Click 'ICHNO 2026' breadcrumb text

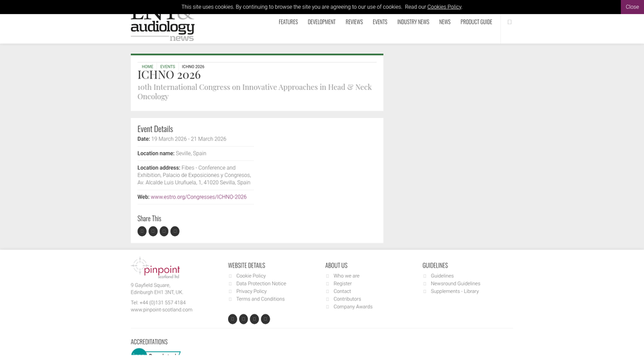pyautogui.click(x=193, y=66)
